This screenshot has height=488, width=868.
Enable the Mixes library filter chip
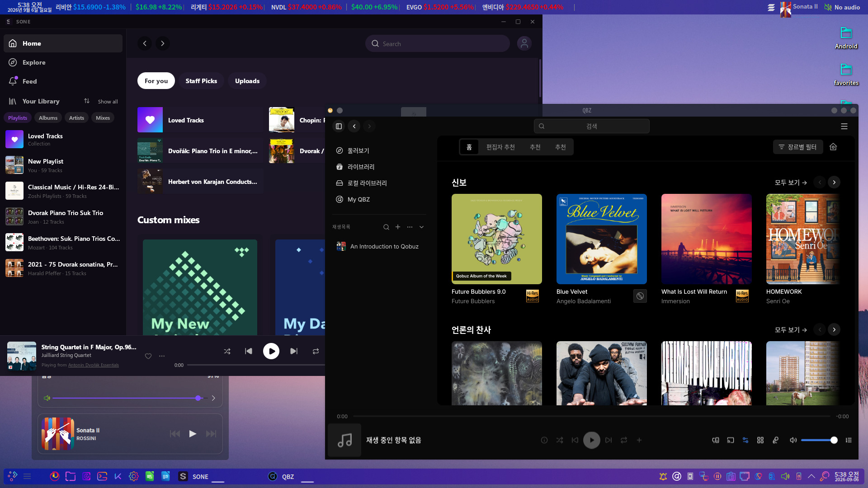tap(103, 118)
